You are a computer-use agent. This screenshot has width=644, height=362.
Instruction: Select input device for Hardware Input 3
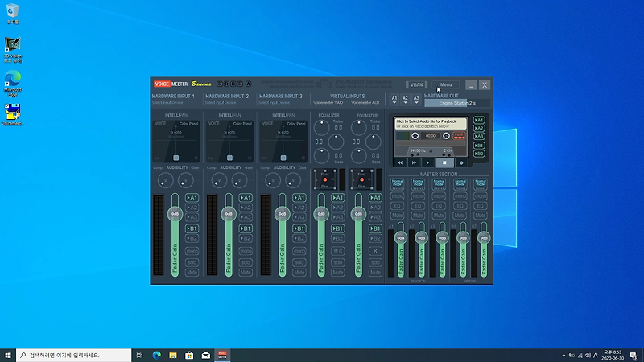[x=274, y=103]
